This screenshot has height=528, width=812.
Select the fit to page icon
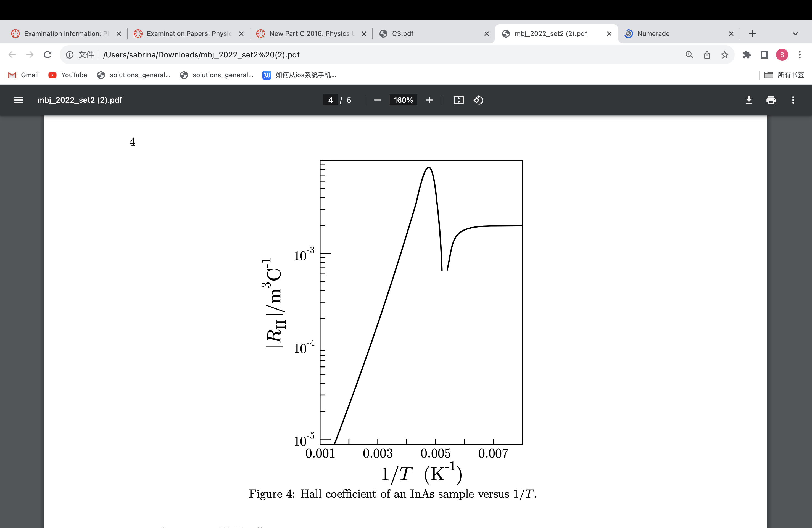tap(458, 100)
